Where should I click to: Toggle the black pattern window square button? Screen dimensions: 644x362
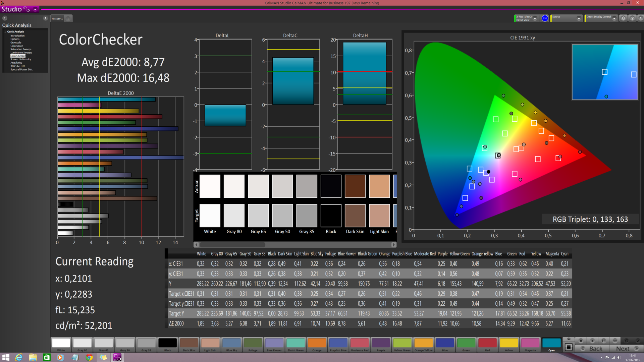click(x=569, y=347)
